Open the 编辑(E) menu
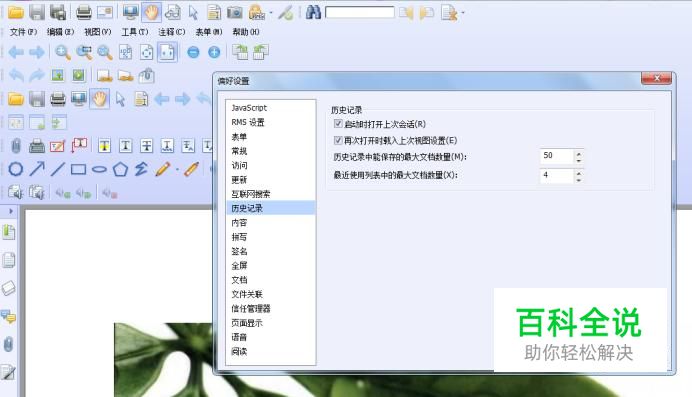This screenshot has width=692, height=397. coord(60,32)
